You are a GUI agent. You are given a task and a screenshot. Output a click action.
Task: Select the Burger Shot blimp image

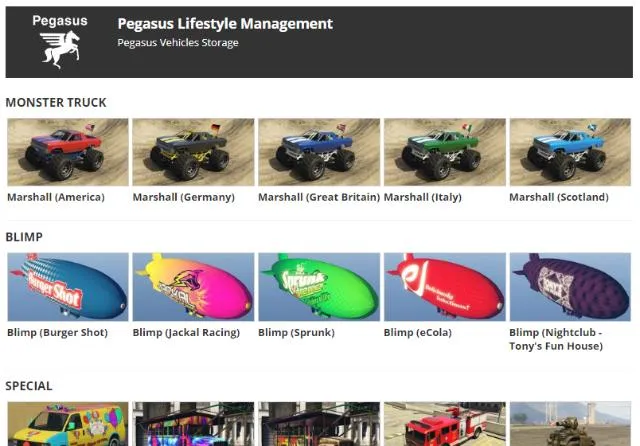[x=68, y=287]
